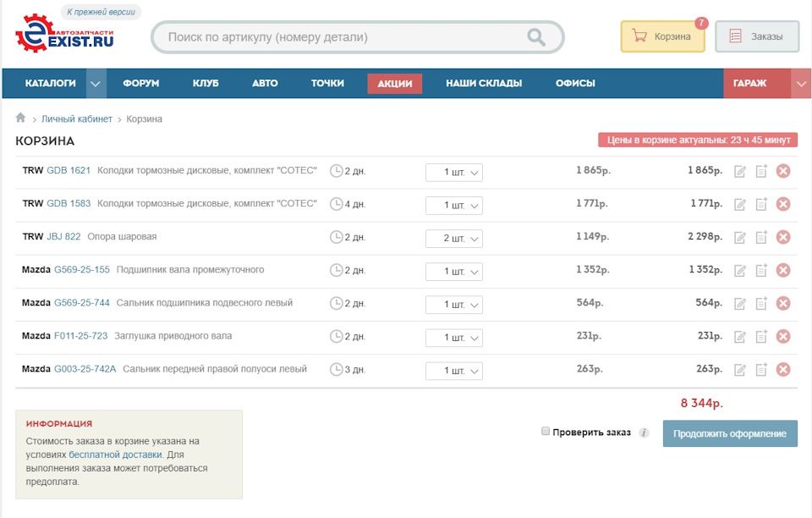The image size is (812, 518).
Task: Open the Акции menu item
Action: point(395,84)
